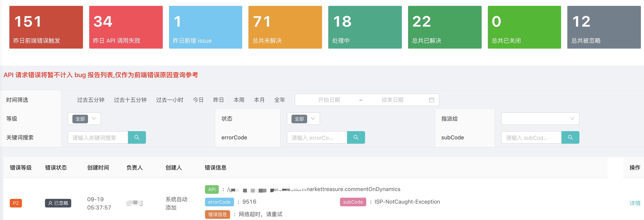The width and height of the screenshot is (644, 220).
Task: Expand the 等级 level dropdown
Action: [84, 119]
